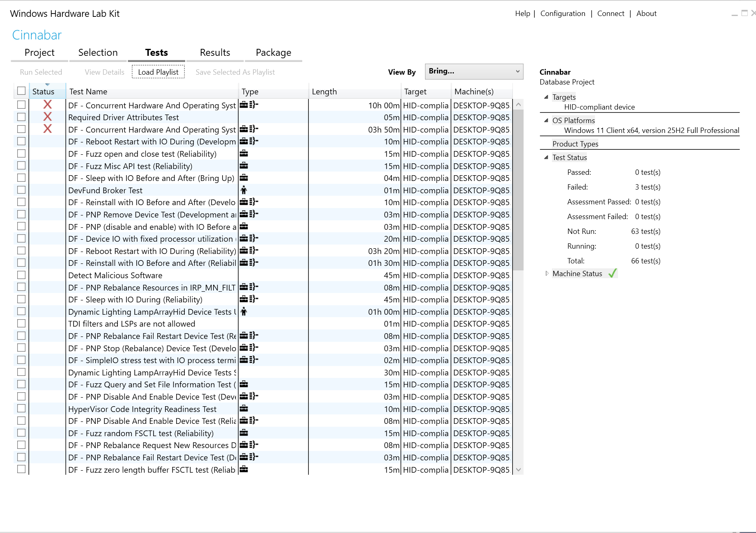Image resolution: width=756 pixels, height=533 pixels.
Task: Check the box for Required Driver Attributes Test
Action: [21, 117]
